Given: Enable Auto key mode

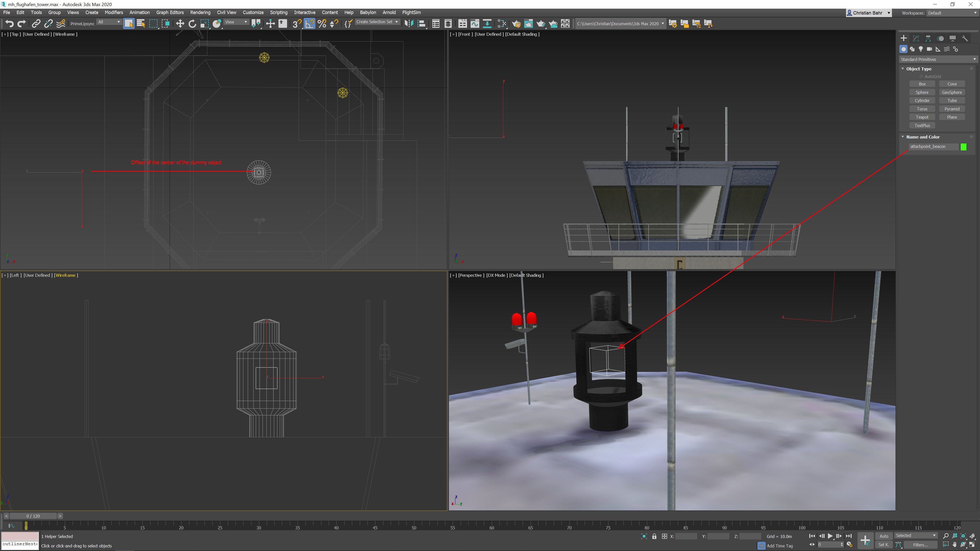Looking at the screenshot, I should pos(884,536).
